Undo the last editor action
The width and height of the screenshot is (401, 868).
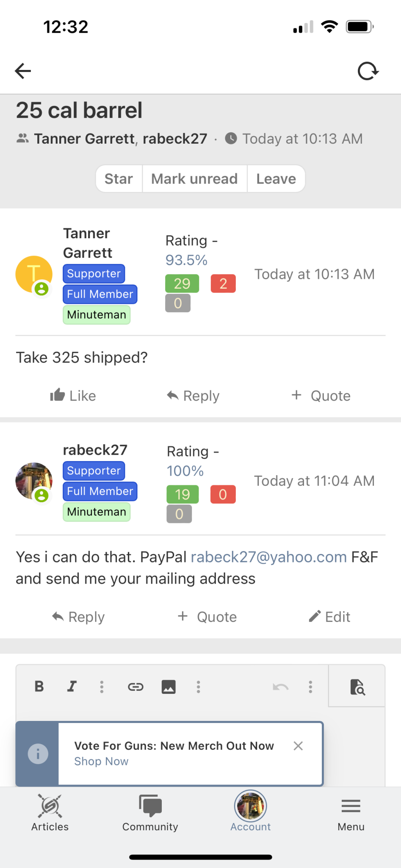280,687
